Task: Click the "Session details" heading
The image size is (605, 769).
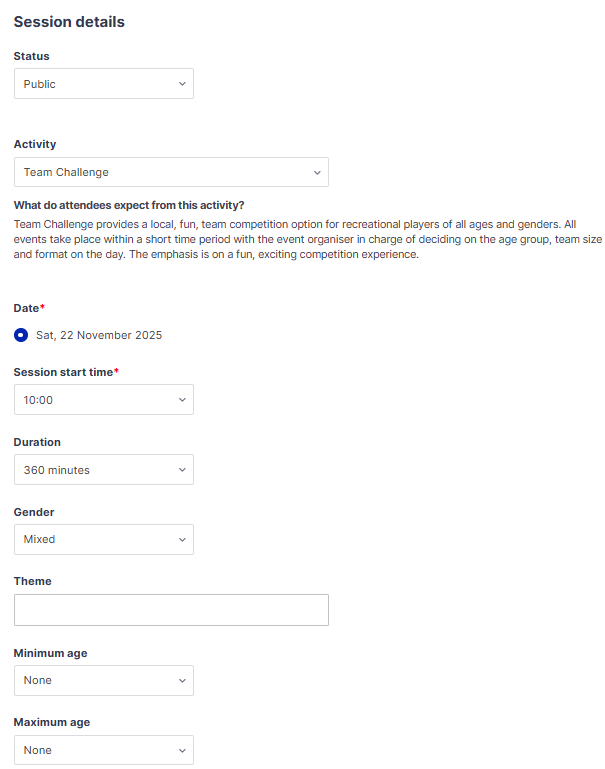Action: click(69, 21)
